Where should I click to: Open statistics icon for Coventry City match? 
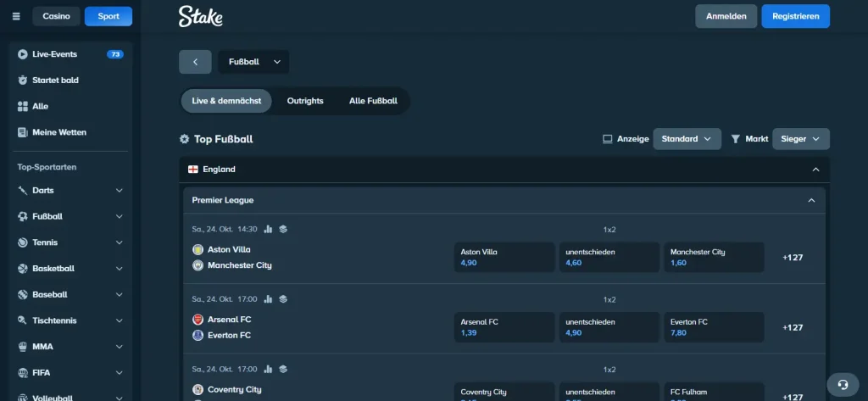(269, 369)
